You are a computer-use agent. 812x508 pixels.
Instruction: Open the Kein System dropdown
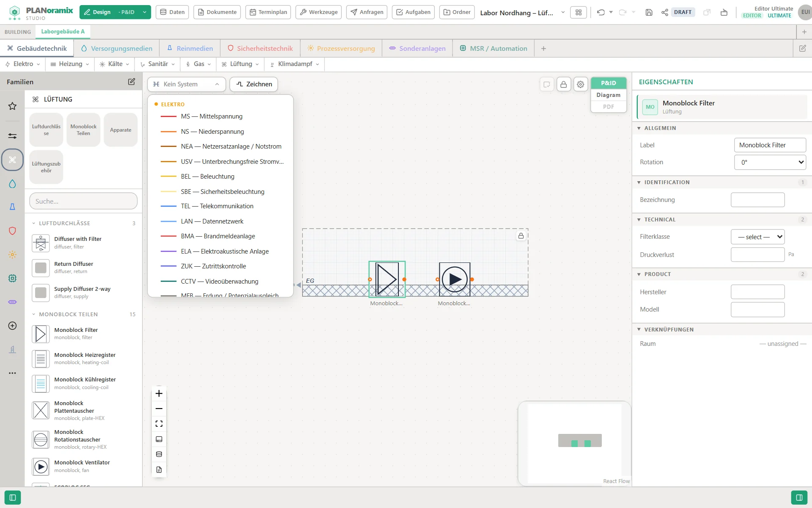click(x=187, y=84)
